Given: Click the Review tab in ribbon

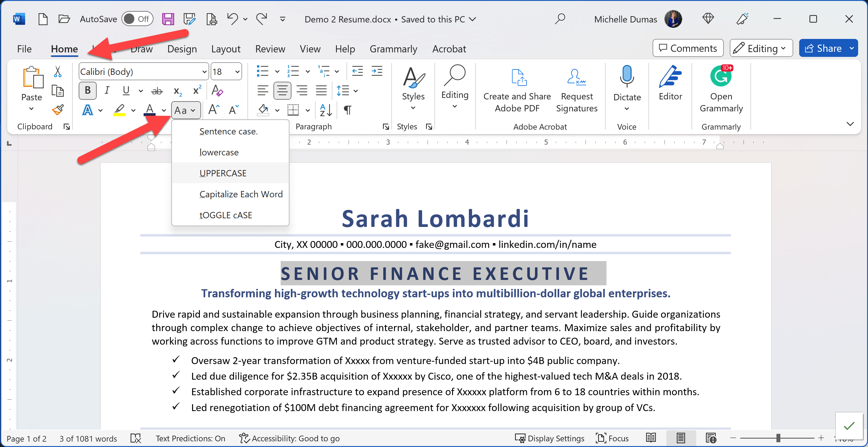Looking at the screenshot, I should [270, 49].
